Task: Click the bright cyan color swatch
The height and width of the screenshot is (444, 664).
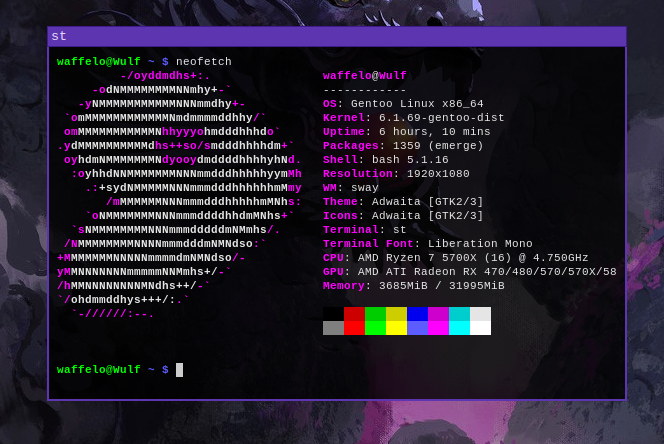Action: point(459,328)
